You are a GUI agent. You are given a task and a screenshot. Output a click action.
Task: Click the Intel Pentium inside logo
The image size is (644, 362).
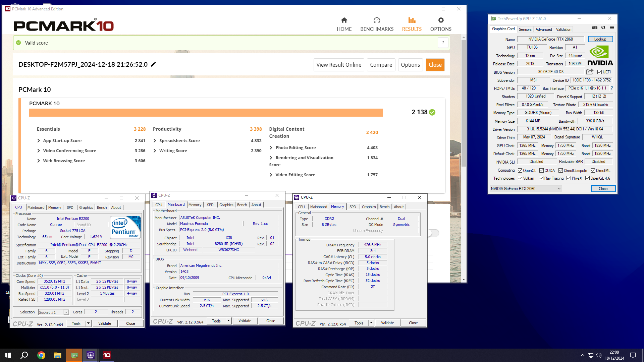125,228
